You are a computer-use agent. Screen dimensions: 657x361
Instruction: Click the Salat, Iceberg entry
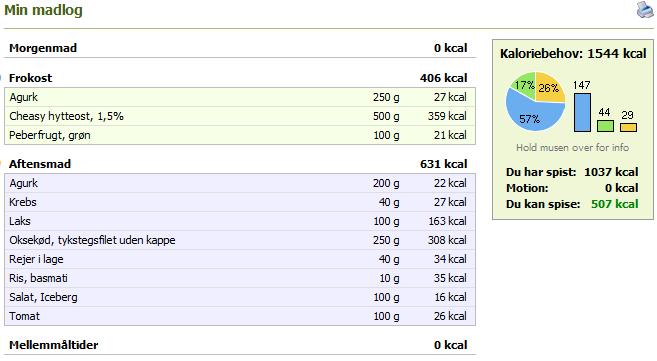click(240, 297)
